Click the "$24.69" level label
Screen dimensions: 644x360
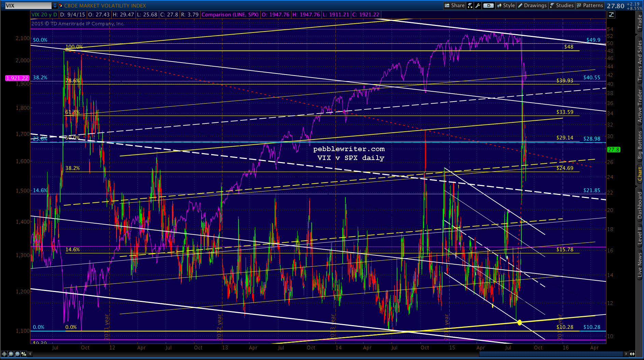point(565,168)
